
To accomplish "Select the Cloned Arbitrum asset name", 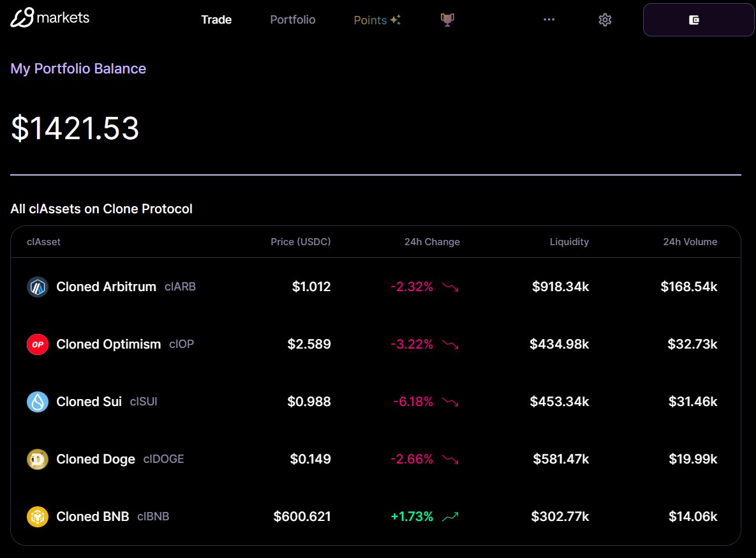I will coord(106,287).
